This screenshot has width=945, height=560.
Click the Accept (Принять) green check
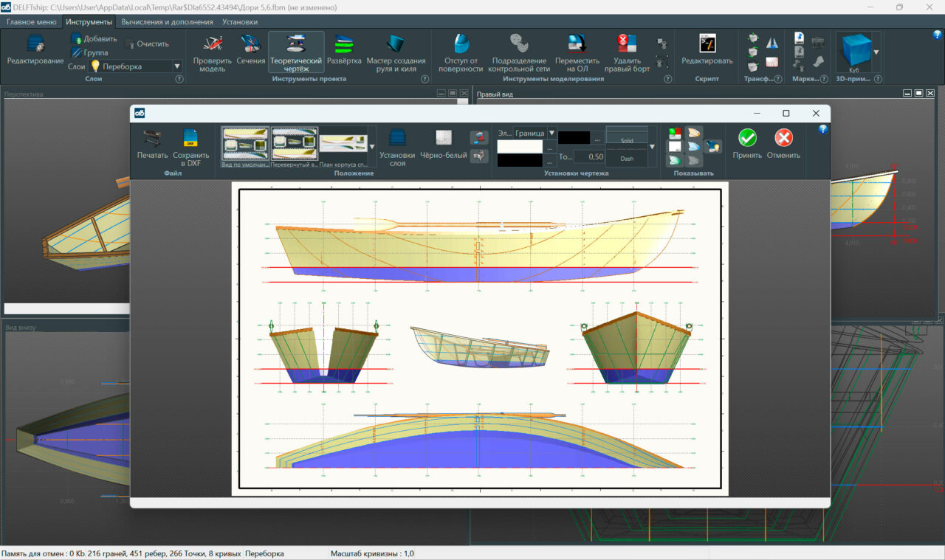point(747,144)
